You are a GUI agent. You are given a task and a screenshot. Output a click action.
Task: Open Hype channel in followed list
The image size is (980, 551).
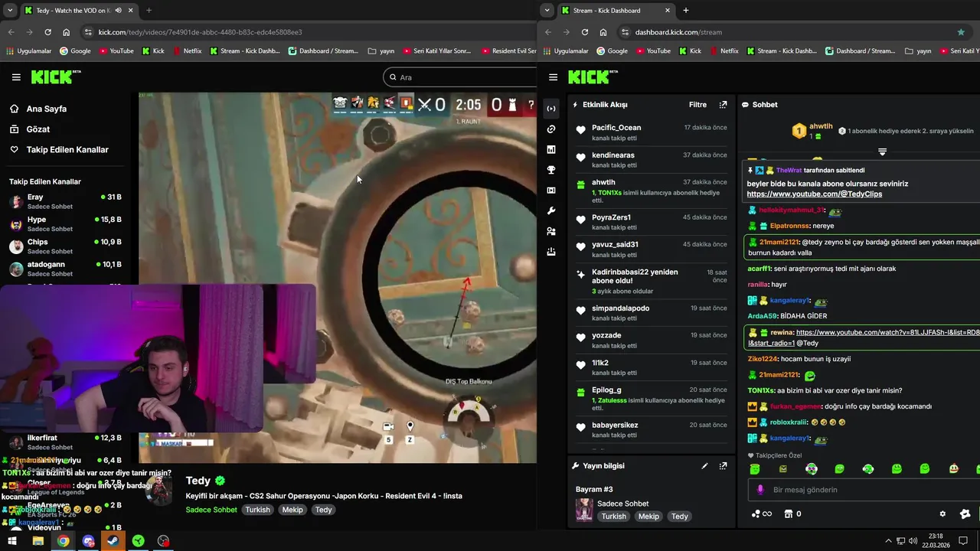pyautogui.click(x=65, y=224)
